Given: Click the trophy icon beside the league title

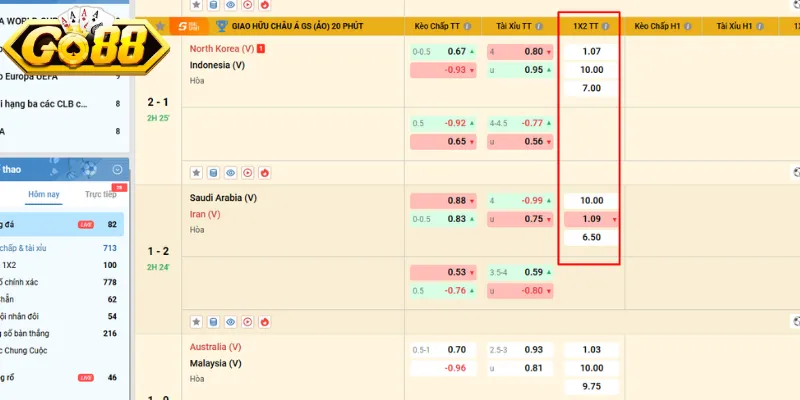Looking at the screenshot, I should [x=221, y=25].
